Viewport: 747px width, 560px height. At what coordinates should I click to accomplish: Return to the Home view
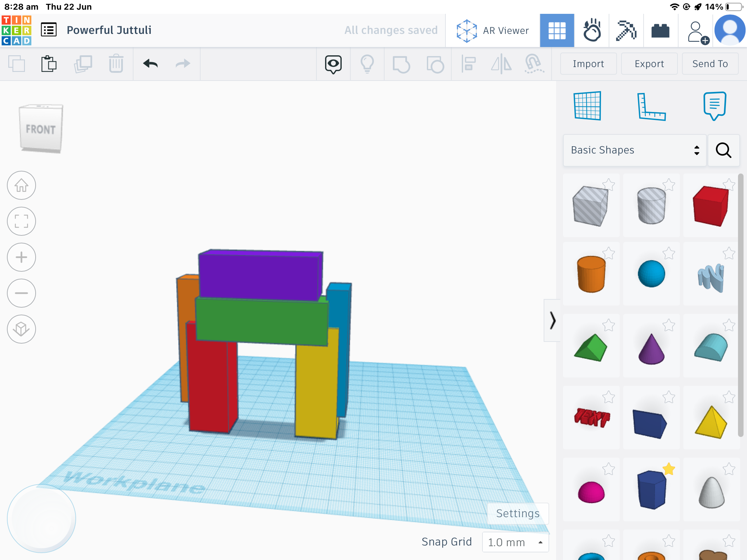click(x=21, y=185)
